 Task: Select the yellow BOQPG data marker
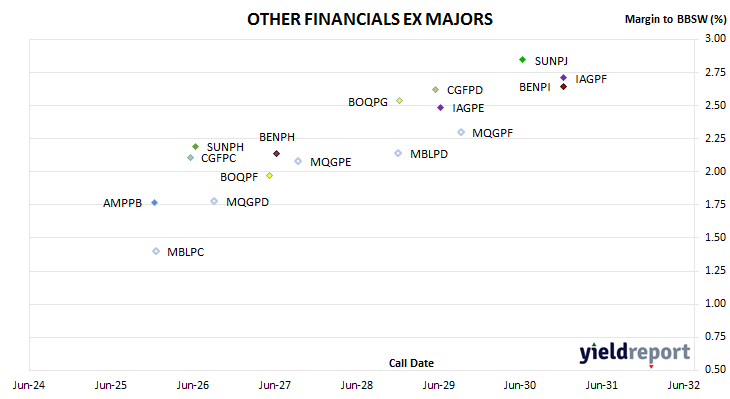click(399, 101)
